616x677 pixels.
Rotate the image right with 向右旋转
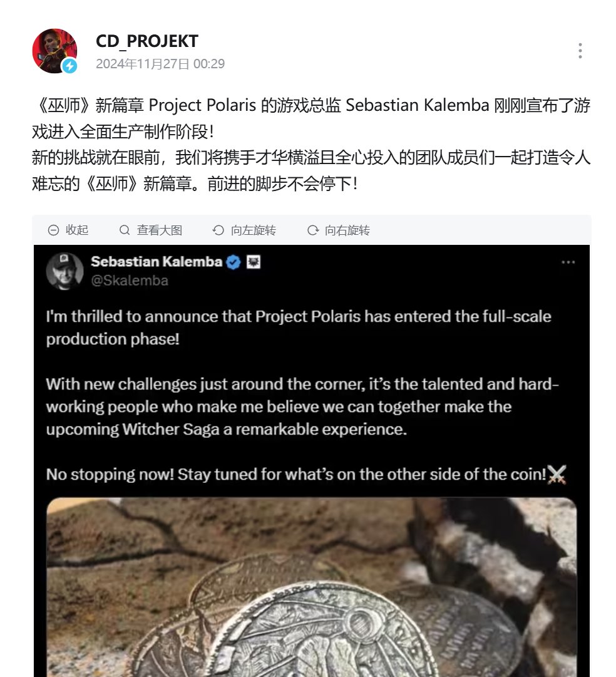(339, 230)
